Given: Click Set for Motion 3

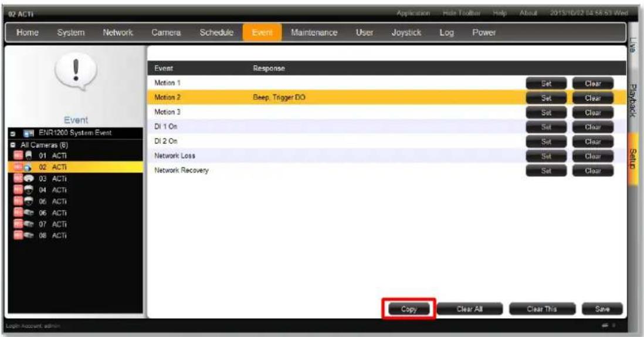Looking at the screenshot, I should (546, 113).
